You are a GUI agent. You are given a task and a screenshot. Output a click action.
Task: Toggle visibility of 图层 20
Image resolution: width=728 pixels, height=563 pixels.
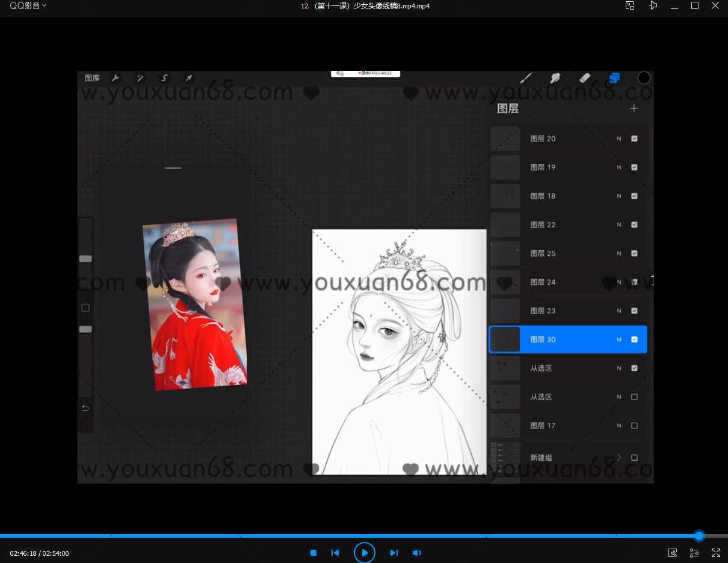point(634,138)
